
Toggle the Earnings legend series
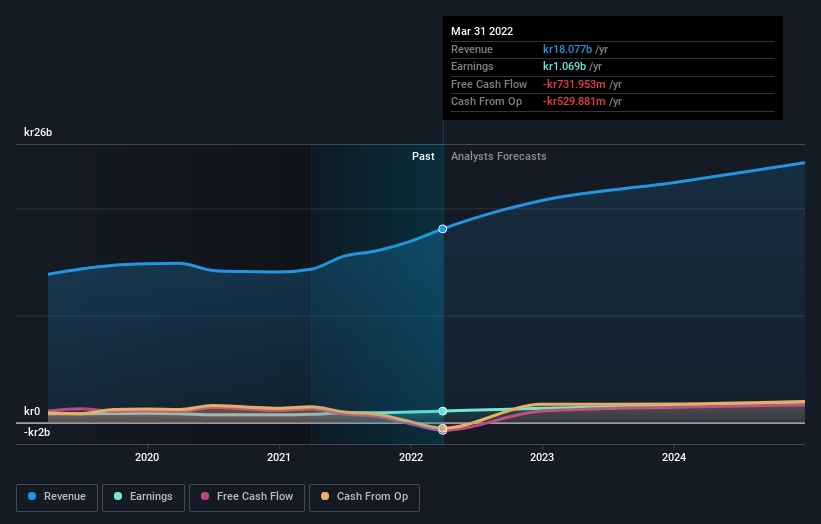tap(143, 497)
